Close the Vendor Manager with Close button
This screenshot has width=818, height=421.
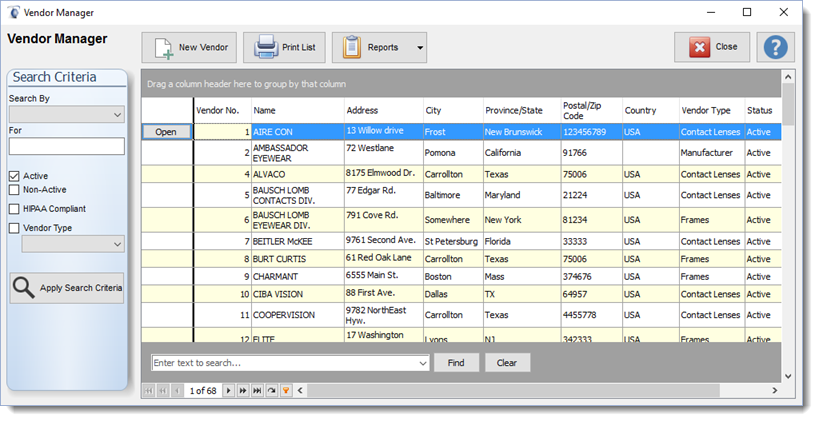point(712,47)
